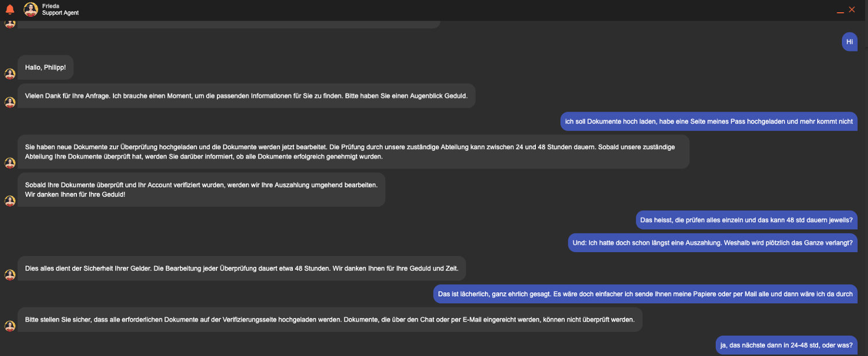Click agent avatar beside "Vielen Dank für Ihre Anfrage"
Screen dimensions: 868x356
click(10, 102)
